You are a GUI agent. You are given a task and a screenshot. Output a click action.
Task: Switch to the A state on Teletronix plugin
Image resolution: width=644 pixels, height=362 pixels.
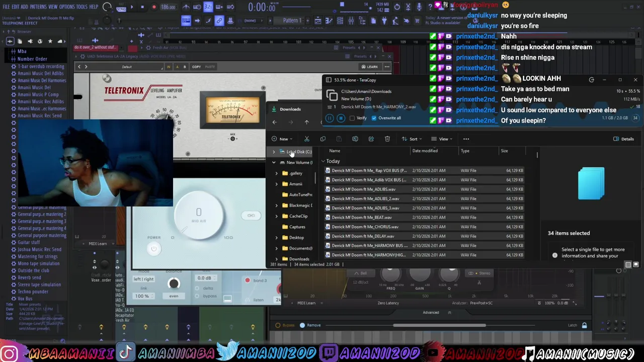pos(177,67)
